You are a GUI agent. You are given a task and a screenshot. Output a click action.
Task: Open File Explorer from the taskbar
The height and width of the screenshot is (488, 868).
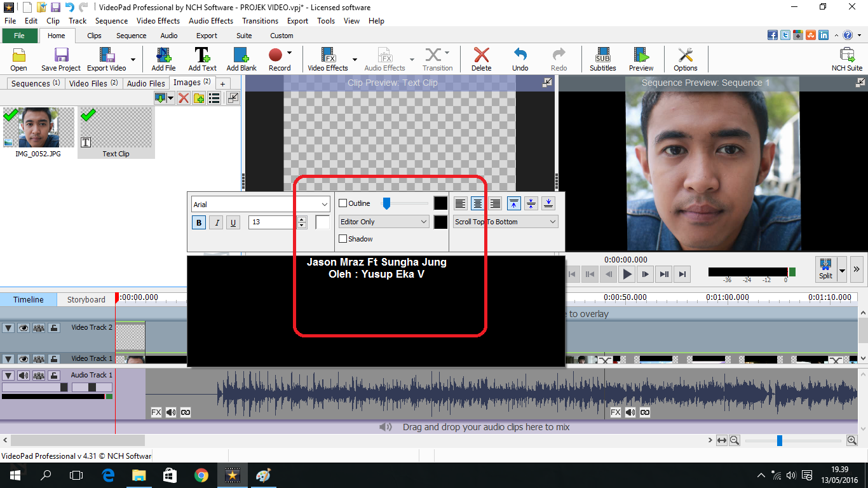pyautogui.click(x=139, y=475)
